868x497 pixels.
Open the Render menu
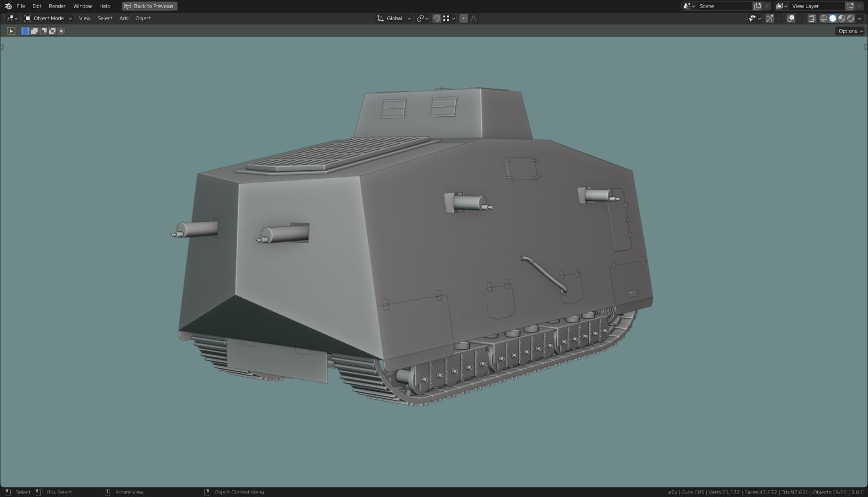[57, 6]
